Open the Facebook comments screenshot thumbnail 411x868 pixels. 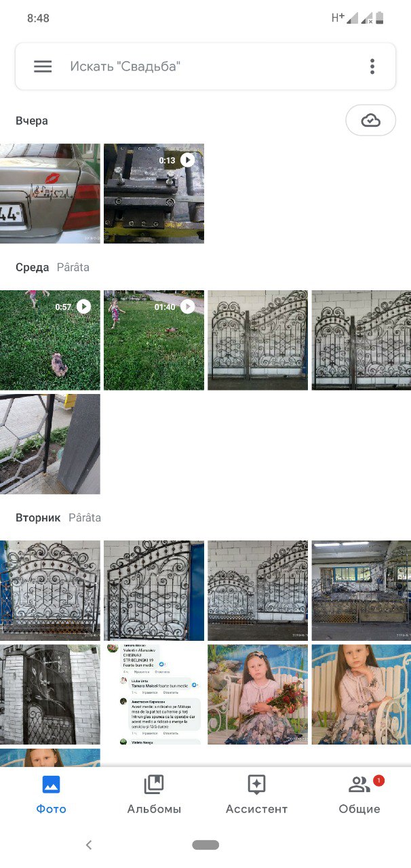tap(154, 694)
